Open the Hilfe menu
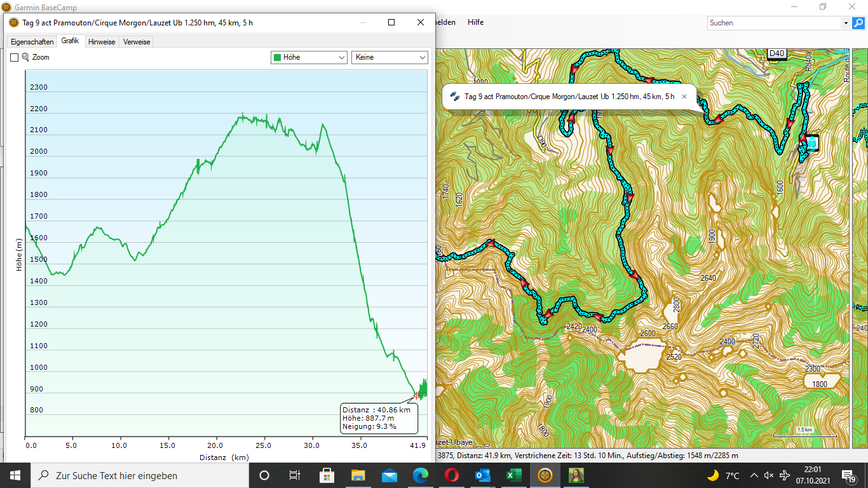The height and width of the screenshot is (488, 868). click(x=475, y=22)
